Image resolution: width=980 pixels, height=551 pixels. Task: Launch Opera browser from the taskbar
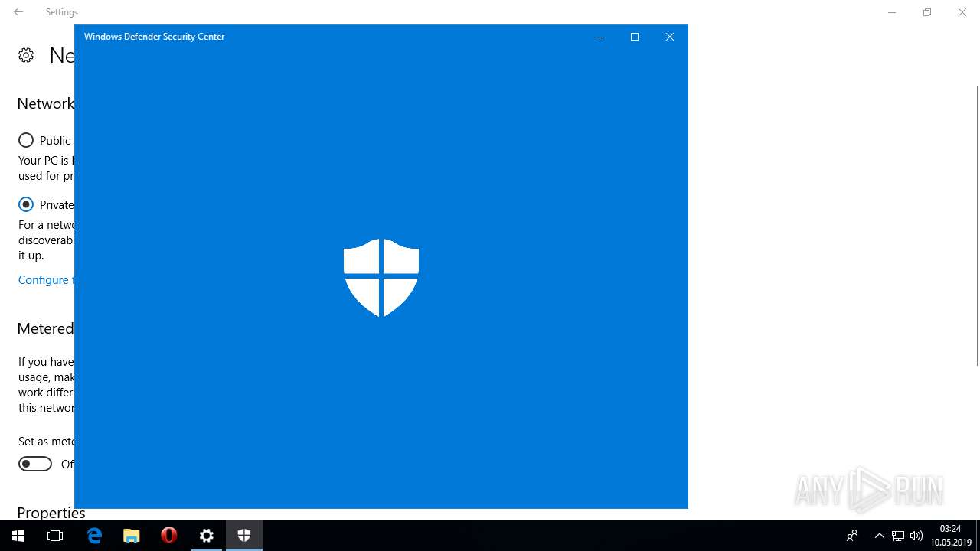169,536
